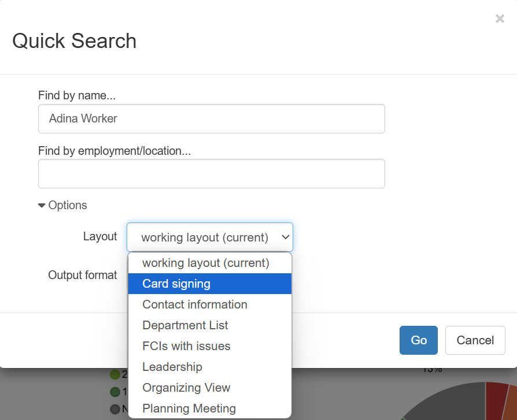The height and width of the screenshot is (420, 517).
Task: Close the Quick Search dialog
Action: click(500, 18)
